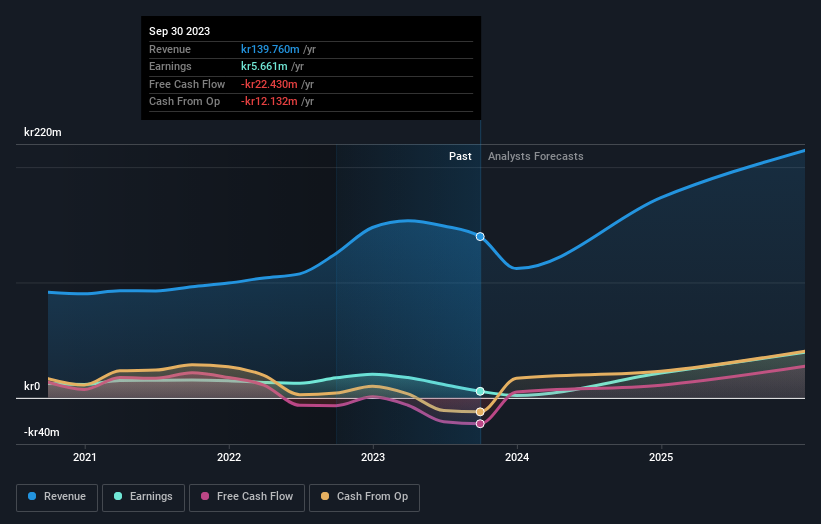The height and width of the screenshot is (524, 821).
Task: Click the Analysts Forecasts label
Action: pos(536,156)
